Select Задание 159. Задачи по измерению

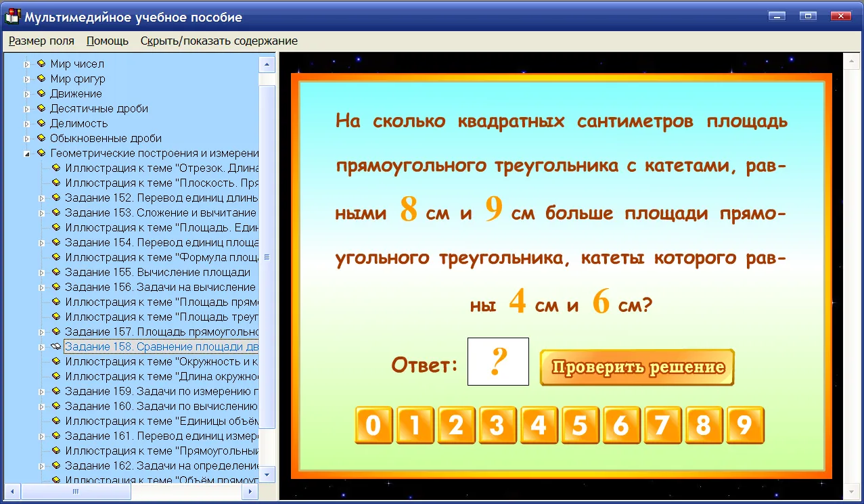click(x=161, y=391)
